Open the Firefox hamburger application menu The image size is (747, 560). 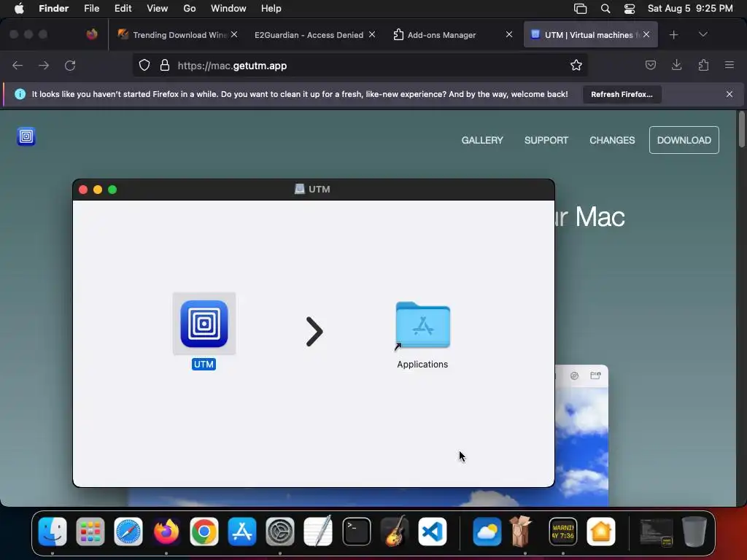(729, 65)
